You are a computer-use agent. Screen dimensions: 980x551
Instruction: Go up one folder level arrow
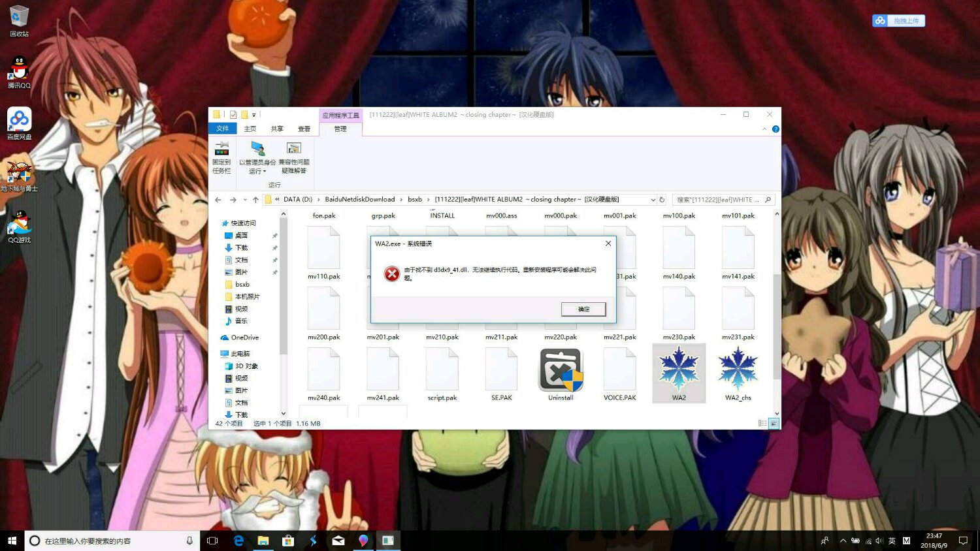255,200
